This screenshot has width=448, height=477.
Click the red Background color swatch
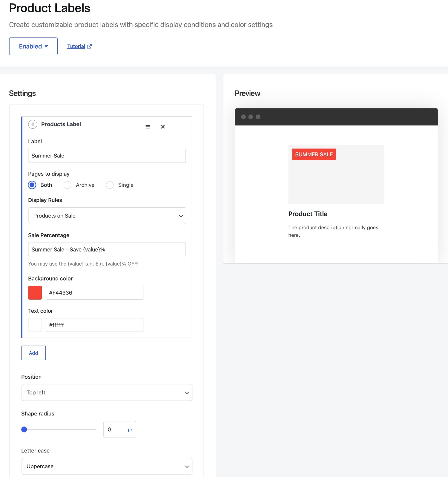35,293
